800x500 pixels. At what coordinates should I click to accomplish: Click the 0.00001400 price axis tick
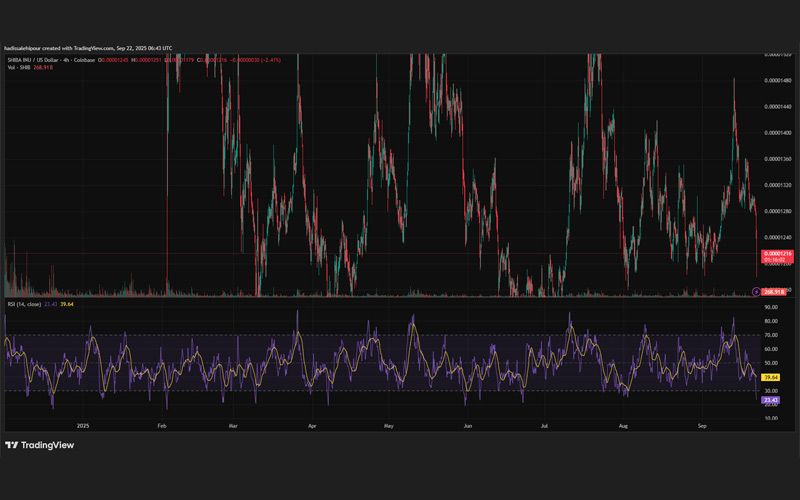pos(778,133)
